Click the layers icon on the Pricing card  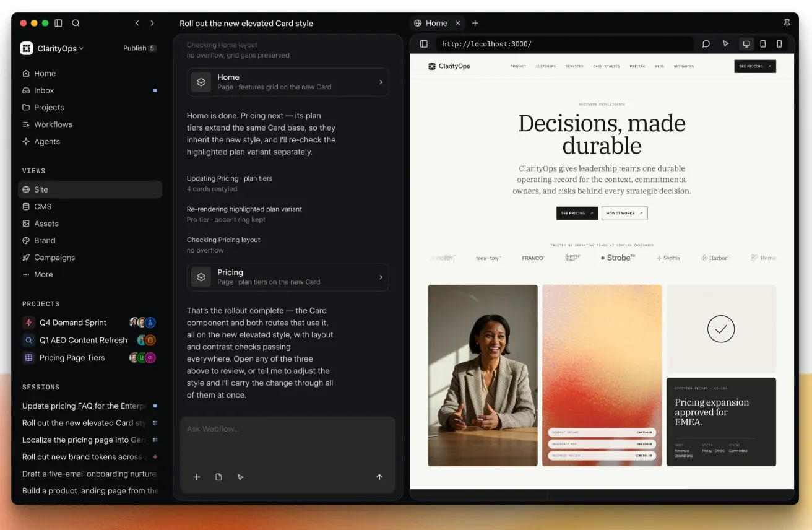201,277
